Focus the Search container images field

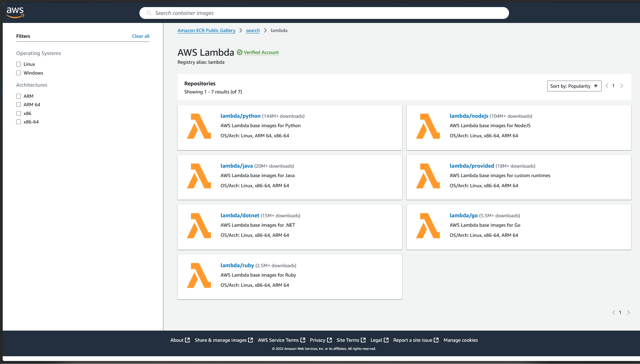coord(324,13)
